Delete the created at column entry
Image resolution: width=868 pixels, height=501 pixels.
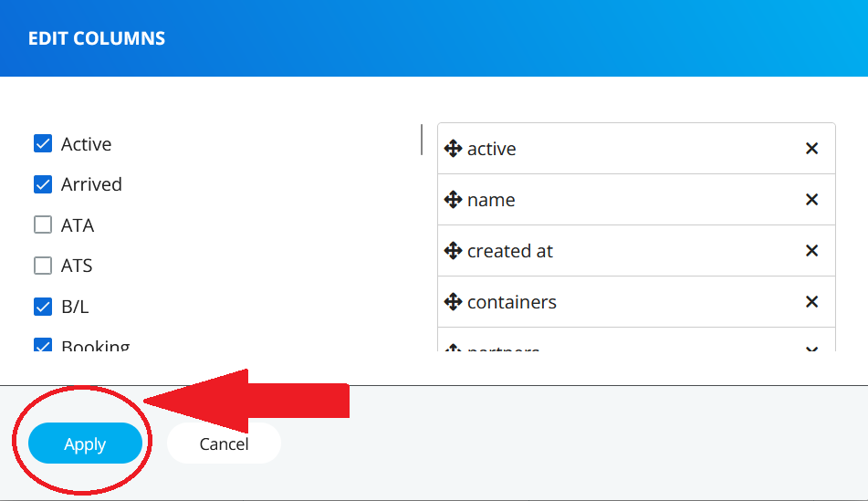[811, 251]
